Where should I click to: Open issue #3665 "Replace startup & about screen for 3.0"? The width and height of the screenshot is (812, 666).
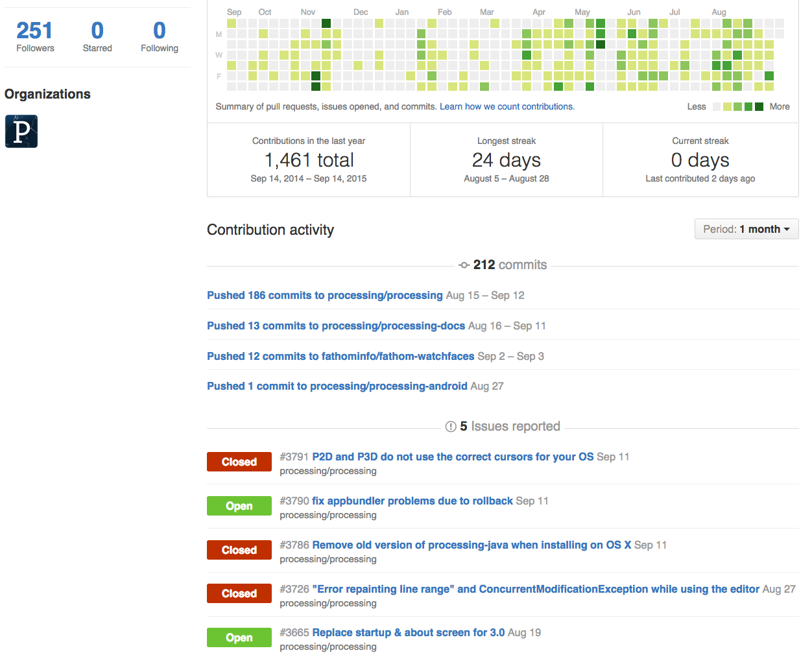click(408, 632)
